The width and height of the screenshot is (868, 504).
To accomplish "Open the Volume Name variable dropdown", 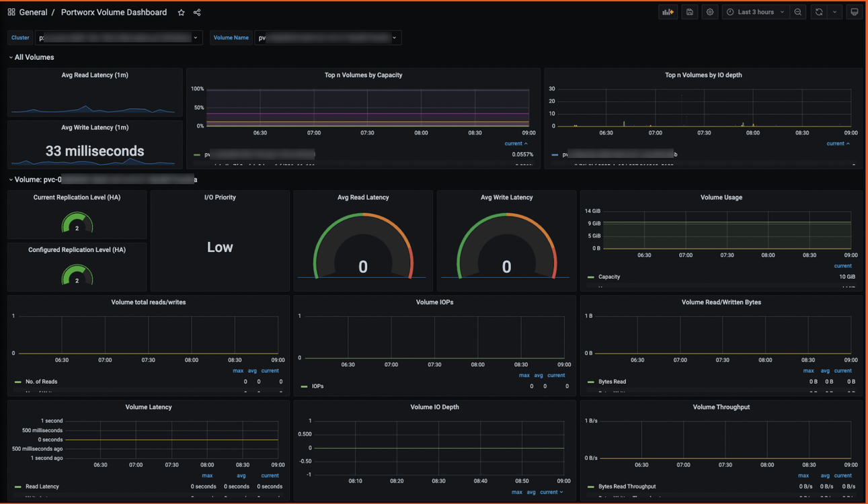I will (327, 38).
